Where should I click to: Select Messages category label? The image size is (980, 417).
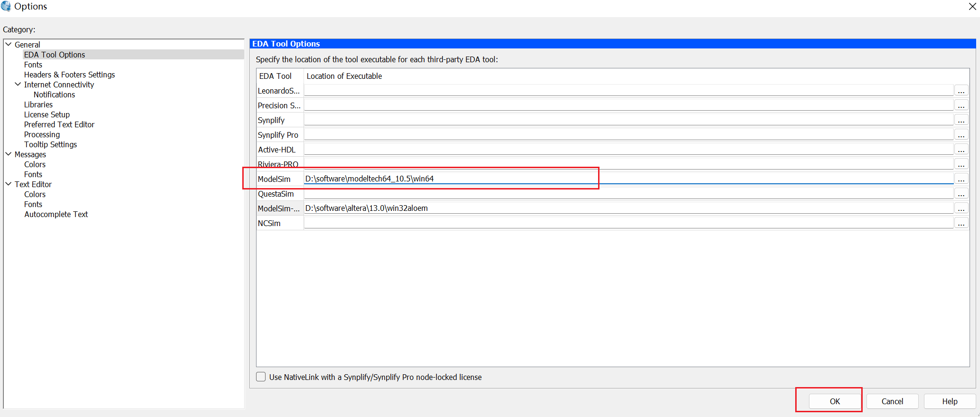pos(30,154)
